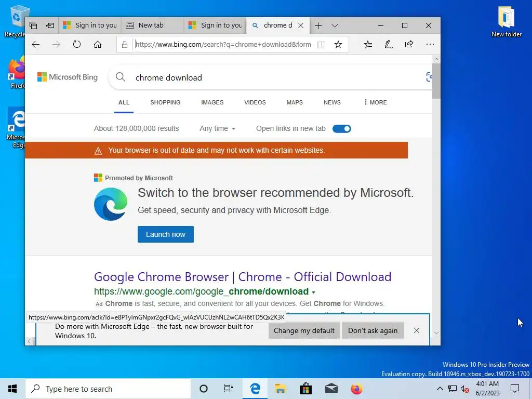The height and width of the screenshot is (399, 532).
Task: Click About 128,000,000 results text
Action: (137, 129)
